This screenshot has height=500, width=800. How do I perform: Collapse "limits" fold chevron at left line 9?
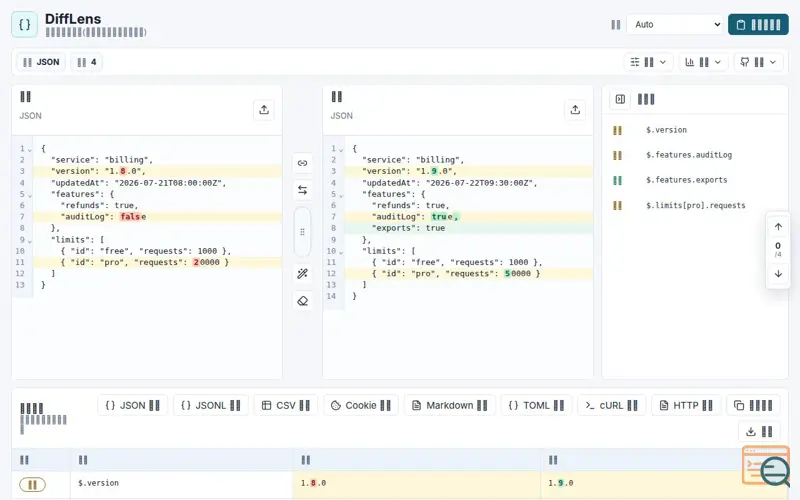coord(30,241)
